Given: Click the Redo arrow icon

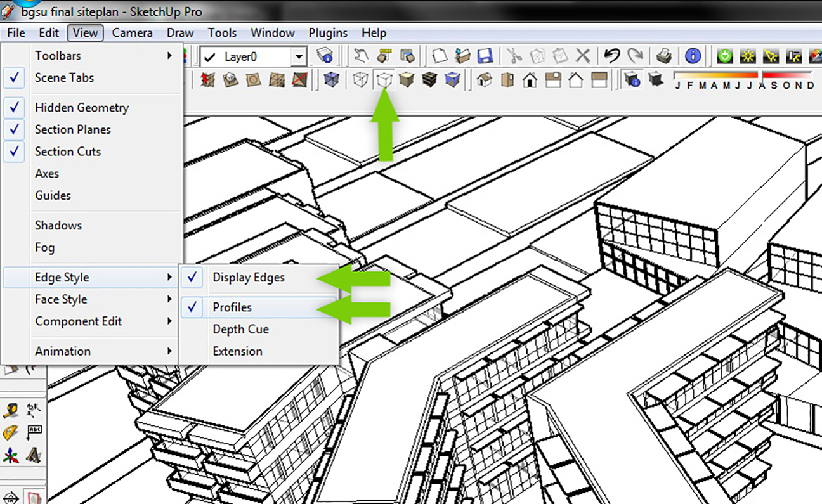Looking at the screenshot, I should coord(634,56).
